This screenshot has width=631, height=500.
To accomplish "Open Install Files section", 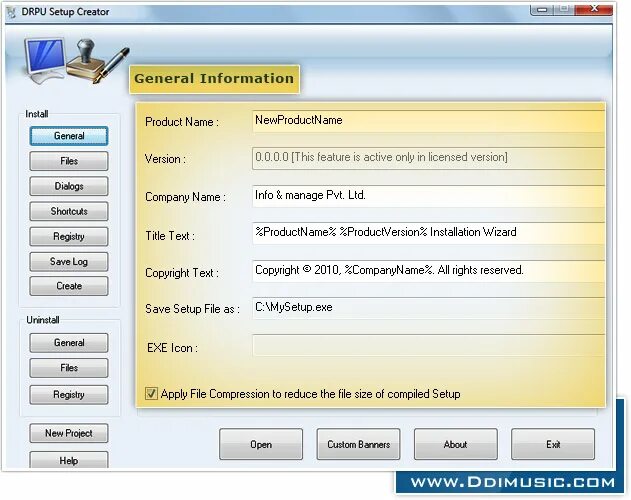I will click(x=69, y=161).
